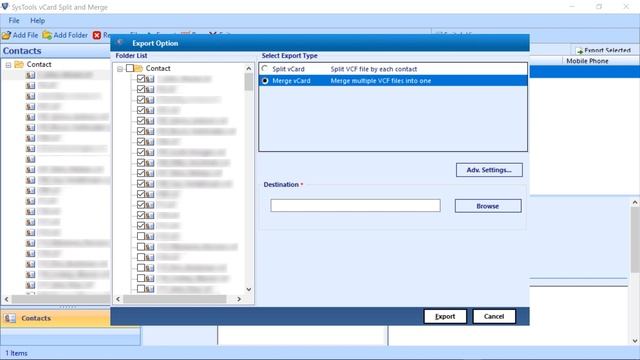Click the Contact label in Folder List
640x360 pixels.
coord(158,68)
